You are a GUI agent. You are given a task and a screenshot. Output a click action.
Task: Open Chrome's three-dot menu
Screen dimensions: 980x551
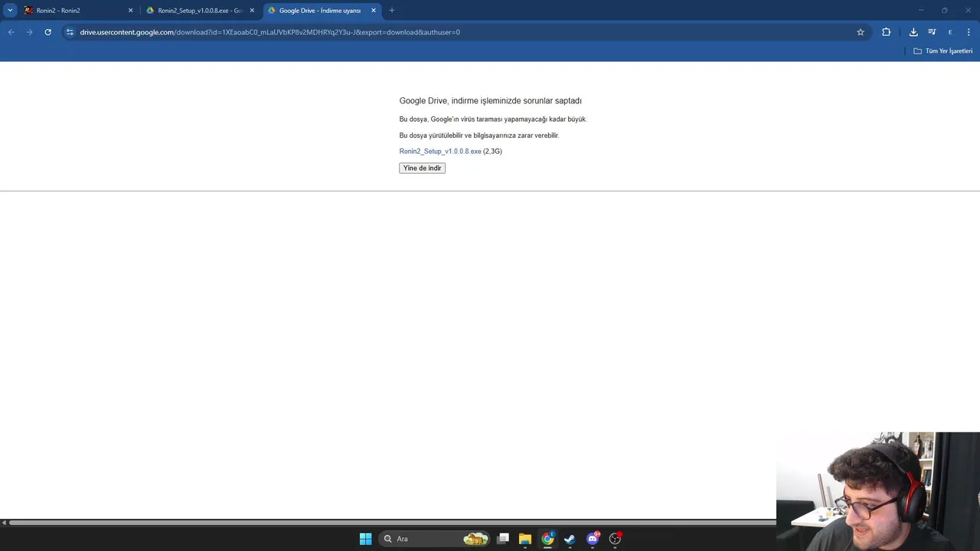pyautogui.click(x=969, y=32)
